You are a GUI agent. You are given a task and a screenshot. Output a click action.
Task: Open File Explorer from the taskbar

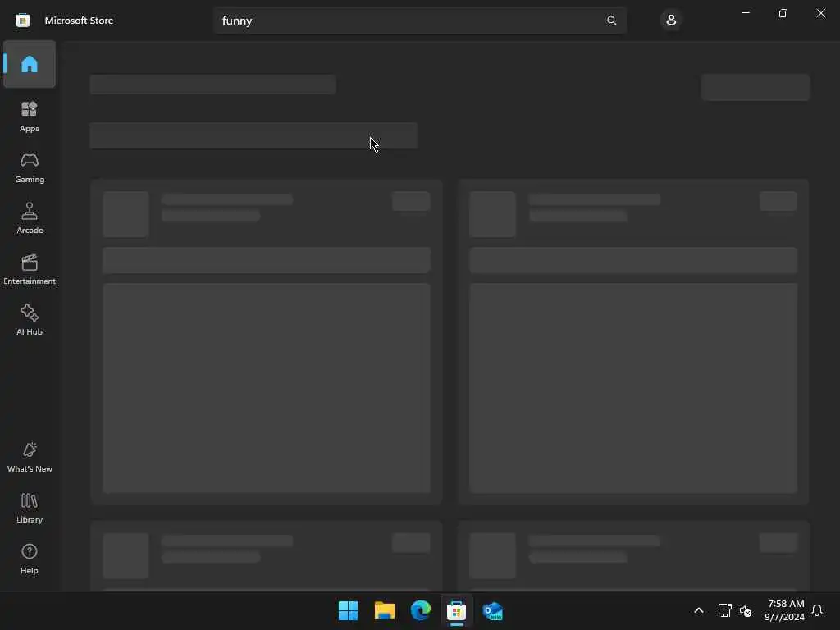pyautogui.click(x=385, y=610)
